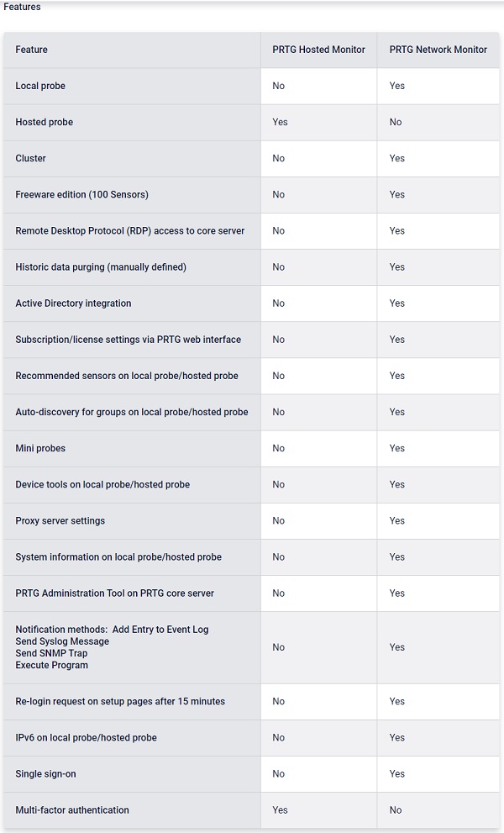The image size is (504, 833).
Task: Click the Feature column header
Action: pyautogui.click(x=31, y=50)
